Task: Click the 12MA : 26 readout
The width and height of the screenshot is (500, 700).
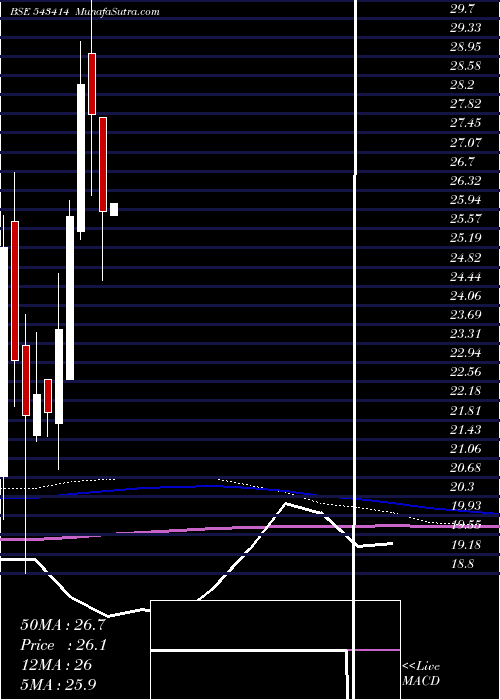Action: (x=56, y=665)
